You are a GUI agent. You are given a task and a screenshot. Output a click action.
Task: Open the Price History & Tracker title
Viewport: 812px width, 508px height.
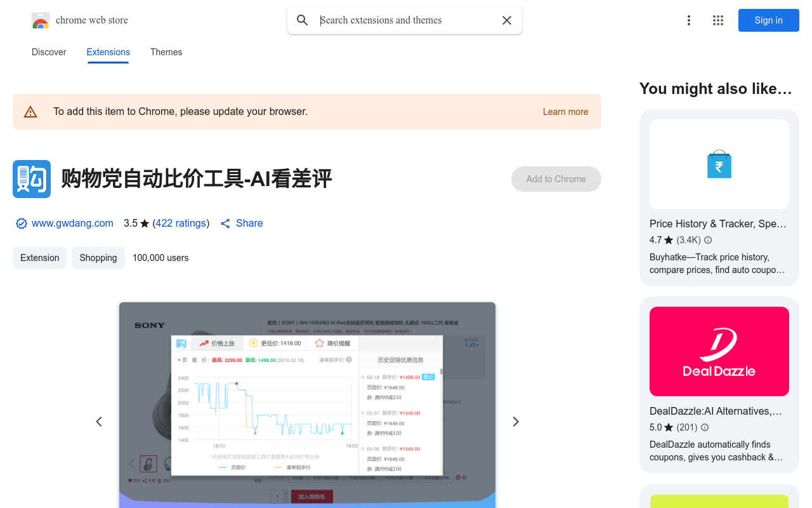point(718,224)
